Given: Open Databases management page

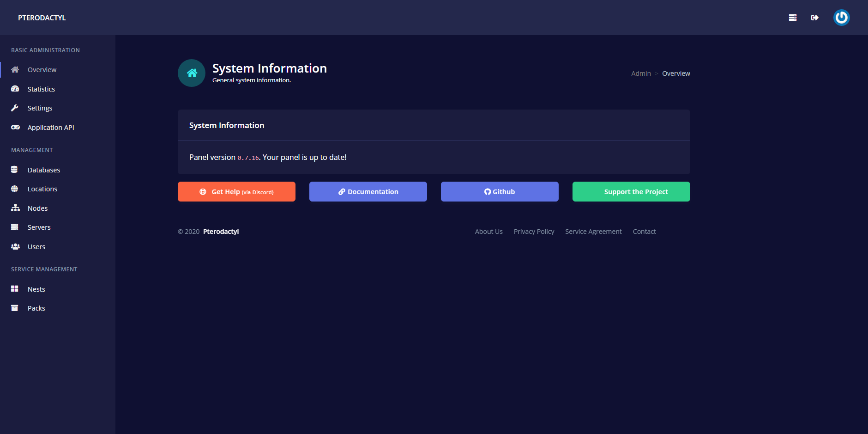Looking at the screenshot, I should [58, 170].
